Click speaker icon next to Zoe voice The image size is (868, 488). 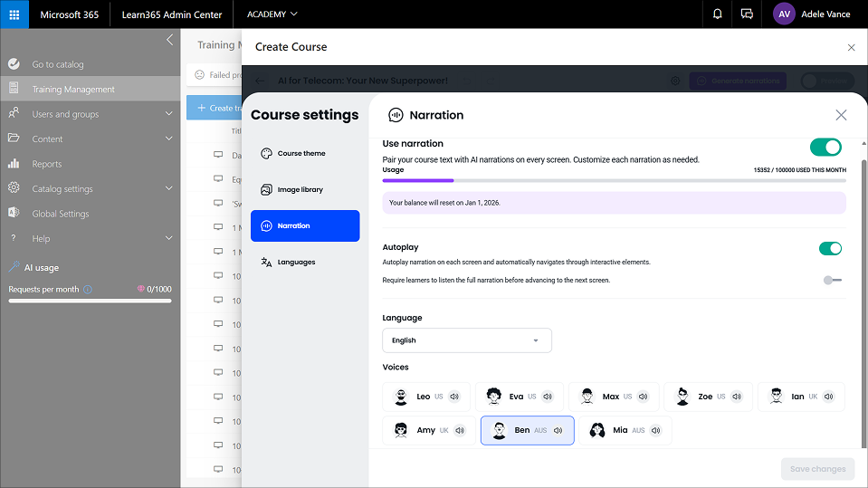737,397
